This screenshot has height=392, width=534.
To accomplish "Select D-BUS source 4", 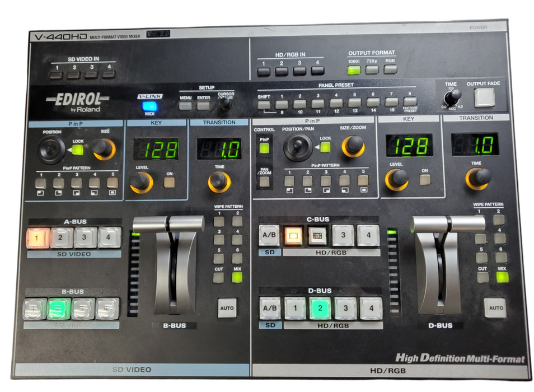I will click(371, 308).
